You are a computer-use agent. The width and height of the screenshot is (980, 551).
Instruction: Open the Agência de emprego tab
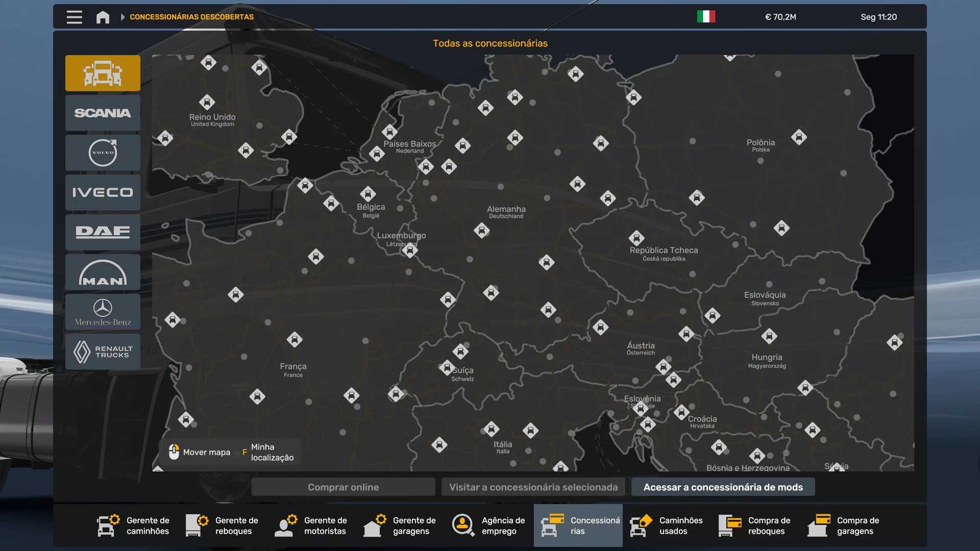(x=488, y=525)
